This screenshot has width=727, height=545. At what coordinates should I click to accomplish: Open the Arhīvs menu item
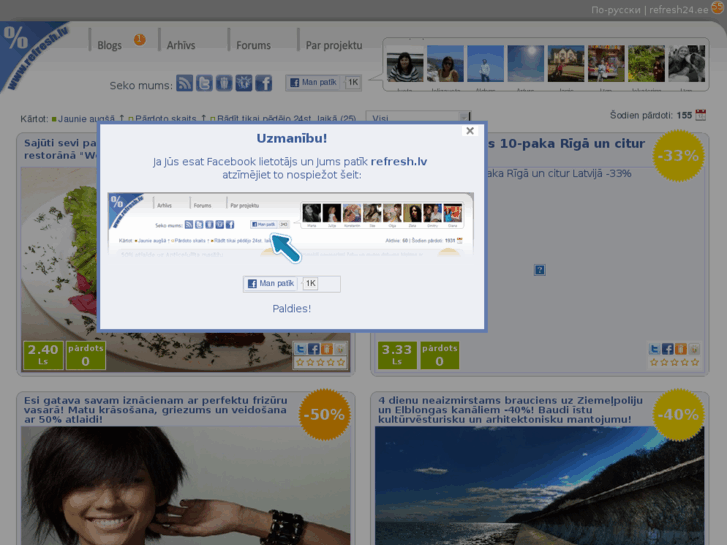point(181,45)
